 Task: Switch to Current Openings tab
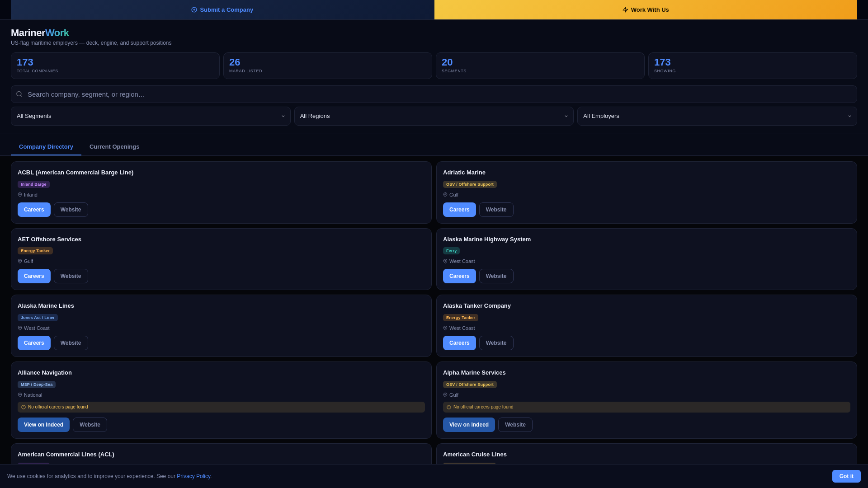tap(114, 147)
